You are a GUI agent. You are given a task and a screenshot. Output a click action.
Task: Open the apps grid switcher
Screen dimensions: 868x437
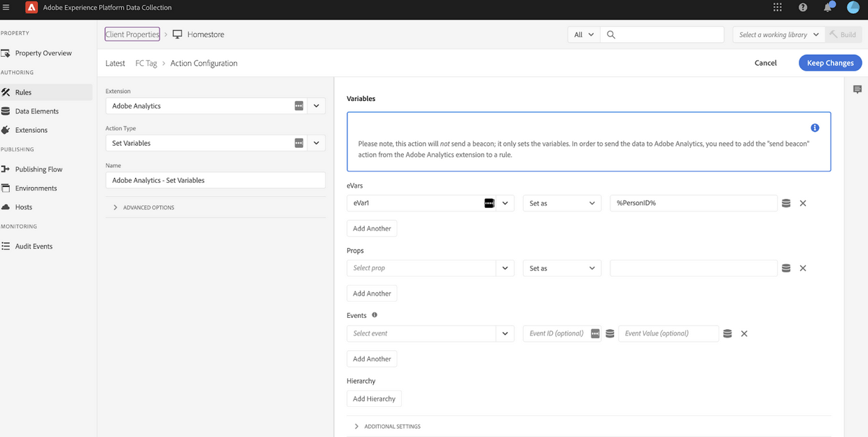click(777, 8)
